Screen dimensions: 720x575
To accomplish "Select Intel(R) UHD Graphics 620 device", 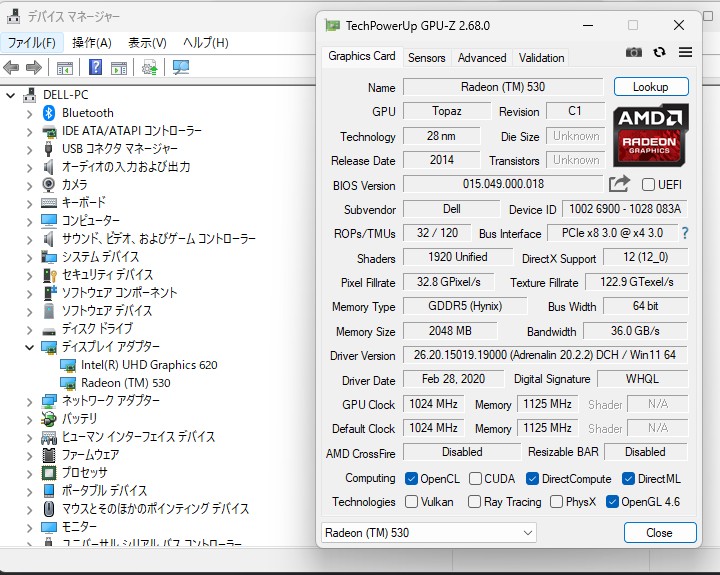I will point(149,365).
